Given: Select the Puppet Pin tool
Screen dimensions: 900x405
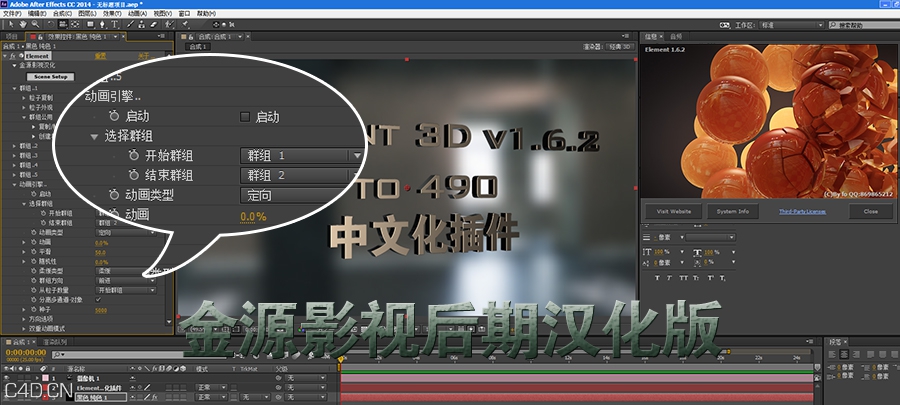Looking at the screenshot, I should [184, 25].
